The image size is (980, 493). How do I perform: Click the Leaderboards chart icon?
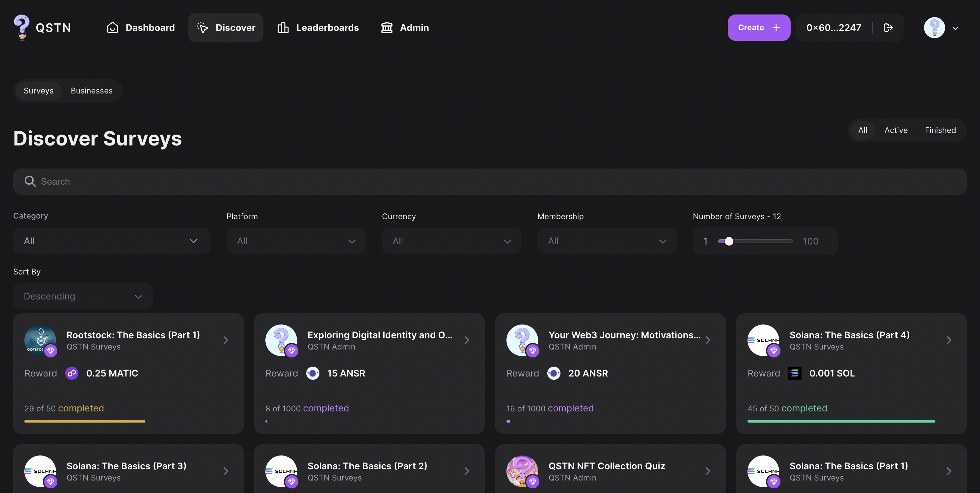(x=283, y=28)
